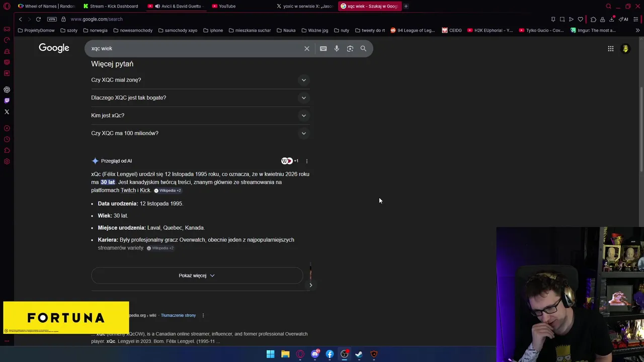Open Opera sidebar settings gear
644x362 pixels.
coord(7,161)
